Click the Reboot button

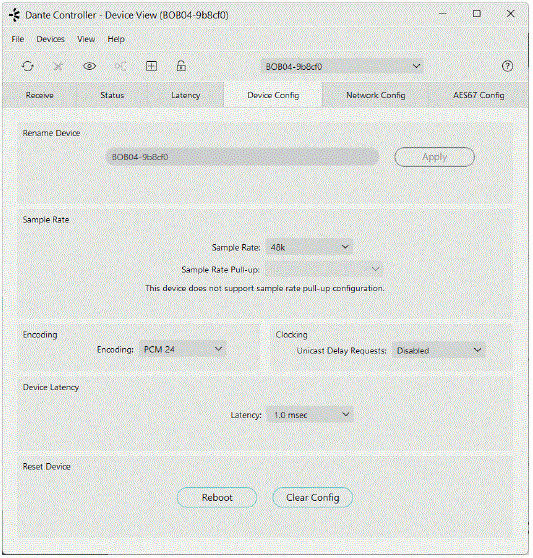[x=217, y=497]
